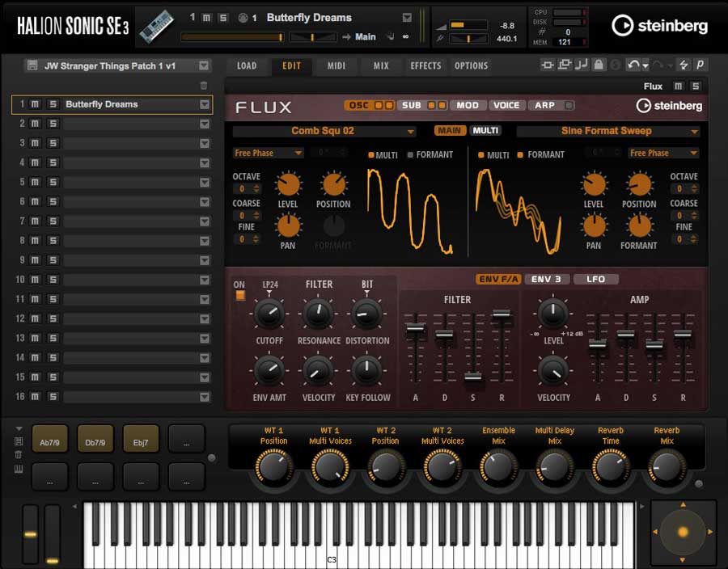The width and height of the screenshot is (728, 569).
Task: Click the FlexPhraser hand icon near Main
Action: pyautogui.click(x=391, y=36)
